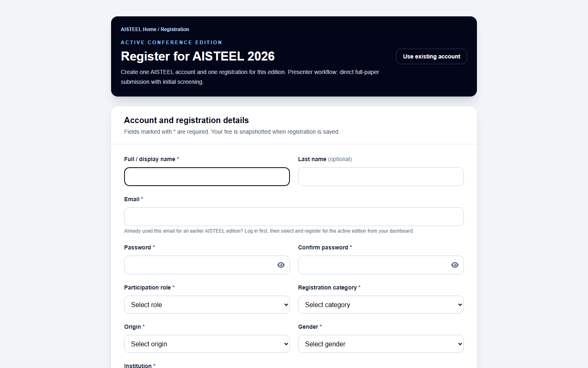Focus the Email text box
Viewport: 588px width, 368px height.
pyautogui.click(x=294, y=217)
